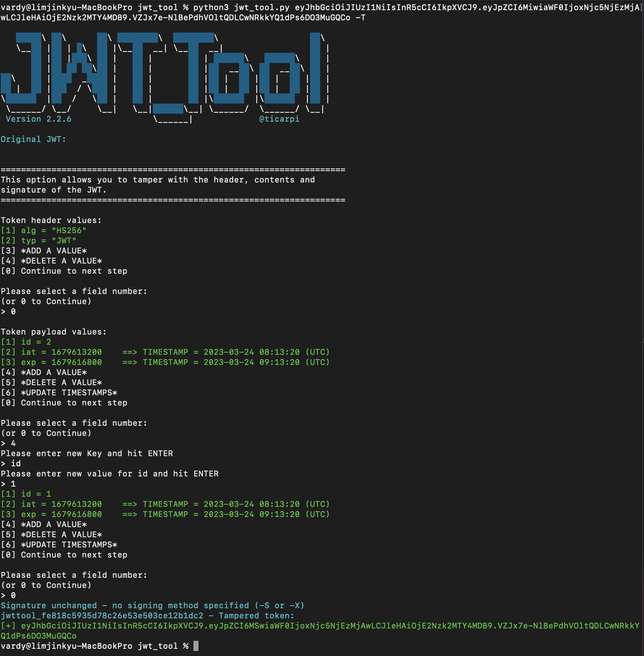Screen dimensions: 644x656
Task: Select the alg = "HS256" line
Action: pyautogui.click(x=43, y=231)
